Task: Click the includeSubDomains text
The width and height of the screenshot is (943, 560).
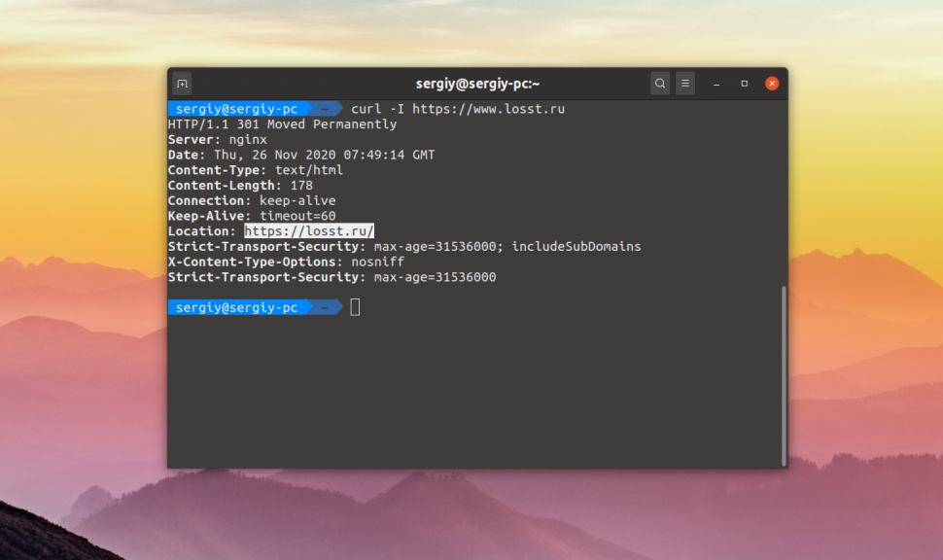Action: tap(576, 247)
